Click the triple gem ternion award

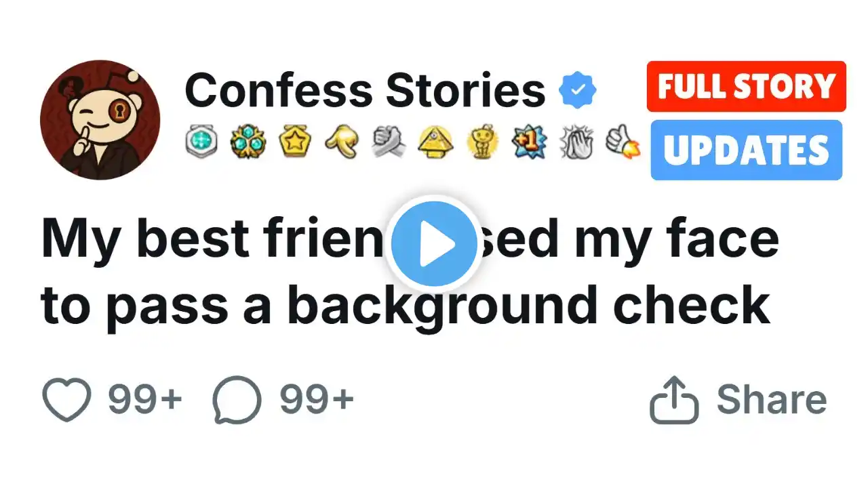click(248, 142)
